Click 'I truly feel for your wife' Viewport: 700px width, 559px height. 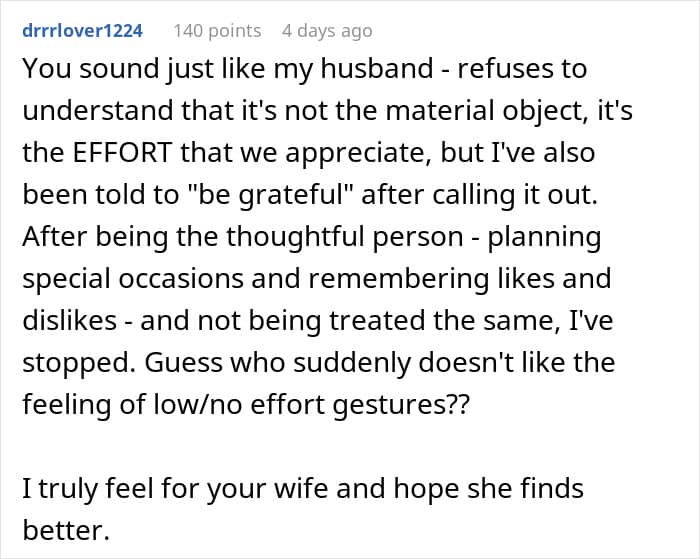click(175, 488)
